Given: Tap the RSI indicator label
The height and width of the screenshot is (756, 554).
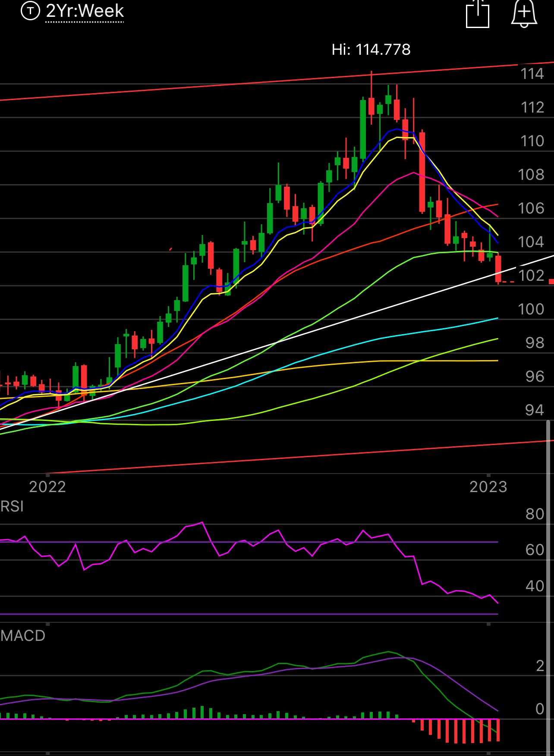Looking at the screenshot, I should pos(12,506).
